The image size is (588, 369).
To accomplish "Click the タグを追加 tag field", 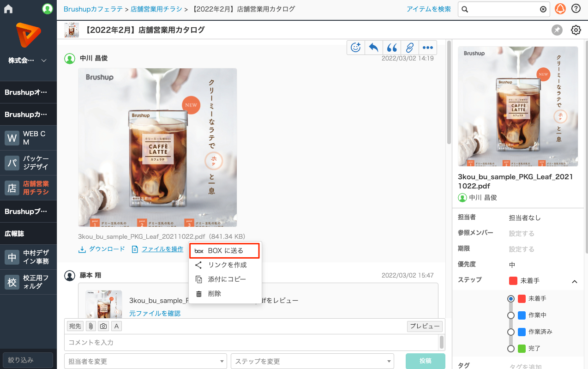I will click(525, 367).
